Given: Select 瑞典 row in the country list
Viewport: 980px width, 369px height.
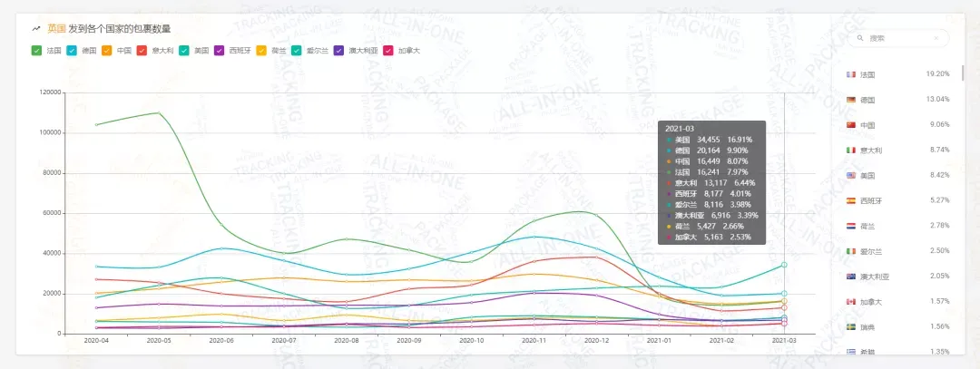Looking at the screenshot, I should 897,326.
